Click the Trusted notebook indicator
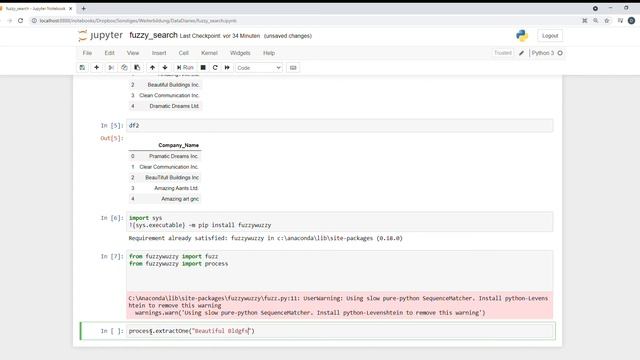 point(503,53)
